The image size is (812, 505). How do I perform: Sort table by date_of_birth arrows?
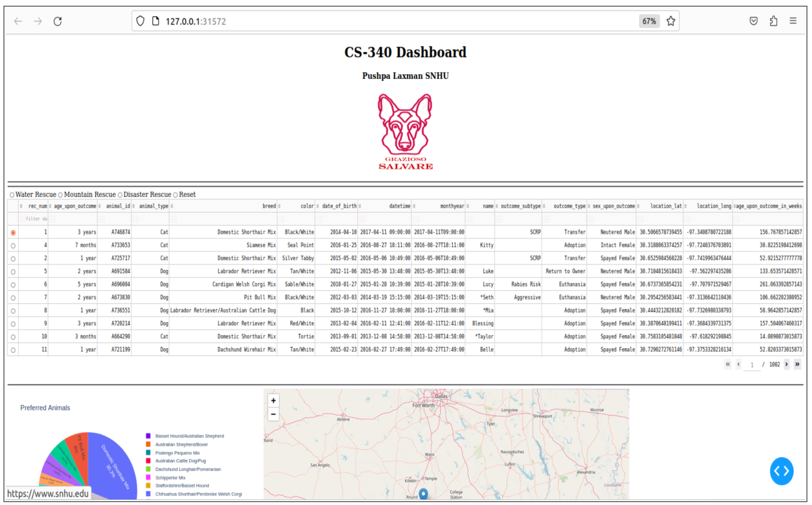coord(317,206)
